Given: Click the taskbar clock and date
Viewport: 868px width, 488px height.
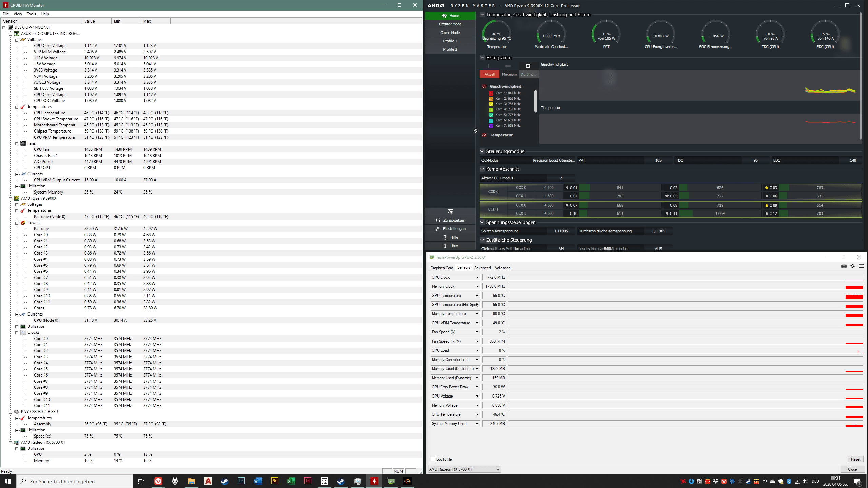Looking at the screenshot, I should 835,481.
